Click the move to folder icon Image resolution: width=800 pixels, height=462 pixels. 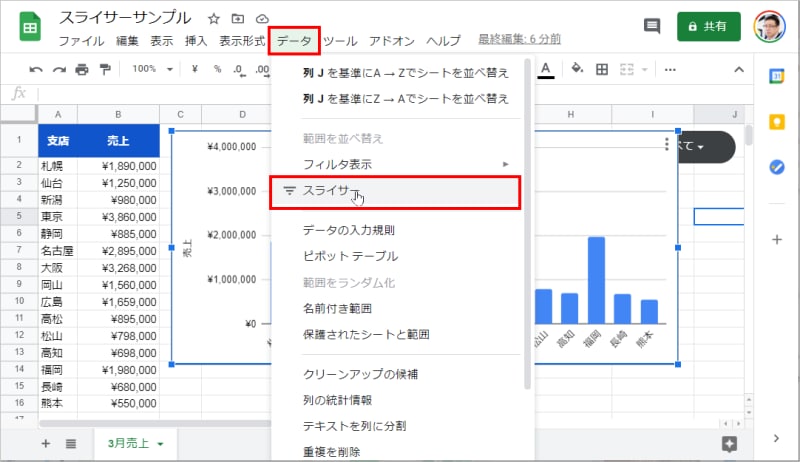point(238,19)
